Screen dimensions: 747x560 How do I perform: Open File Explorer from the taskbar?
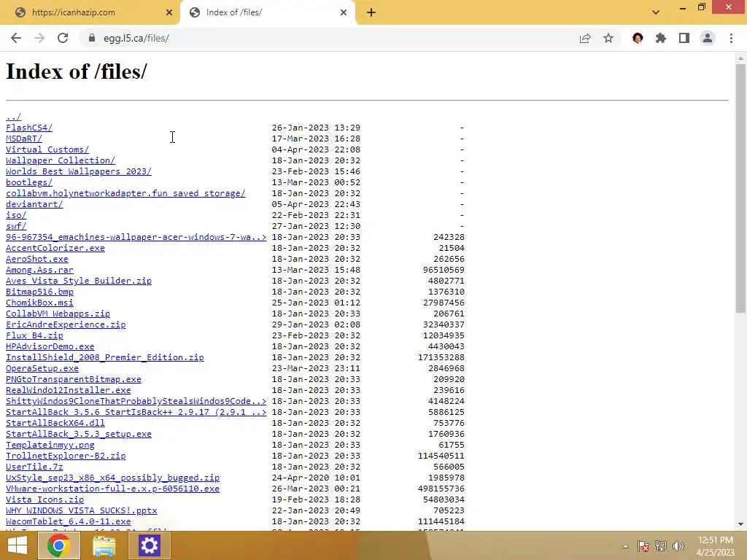coord(104,545)
